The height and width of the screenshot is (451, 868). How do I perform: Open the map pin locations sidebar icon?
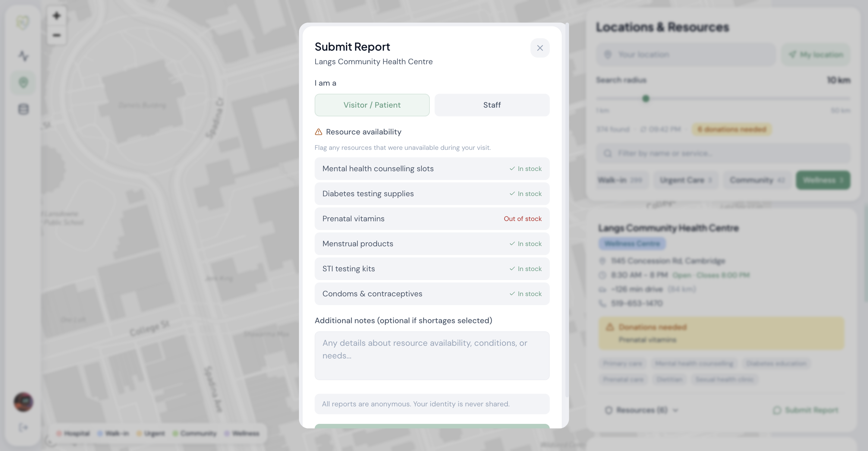pyautogui.click(x=23, y=82)
